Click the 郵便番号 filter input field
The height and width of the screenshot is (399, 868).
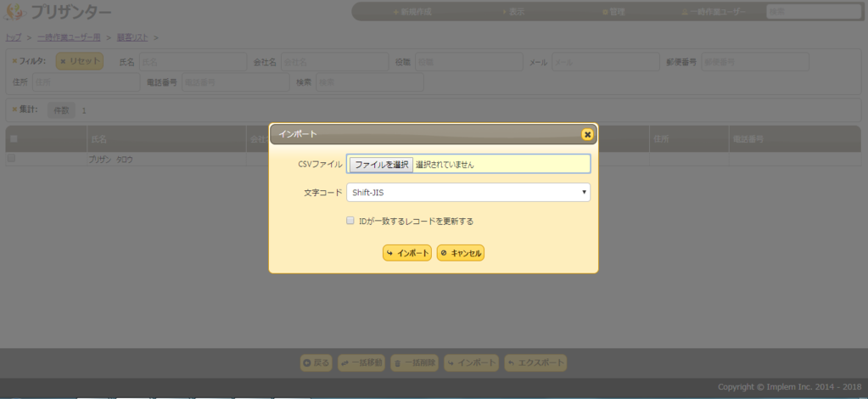pos(755,62)
